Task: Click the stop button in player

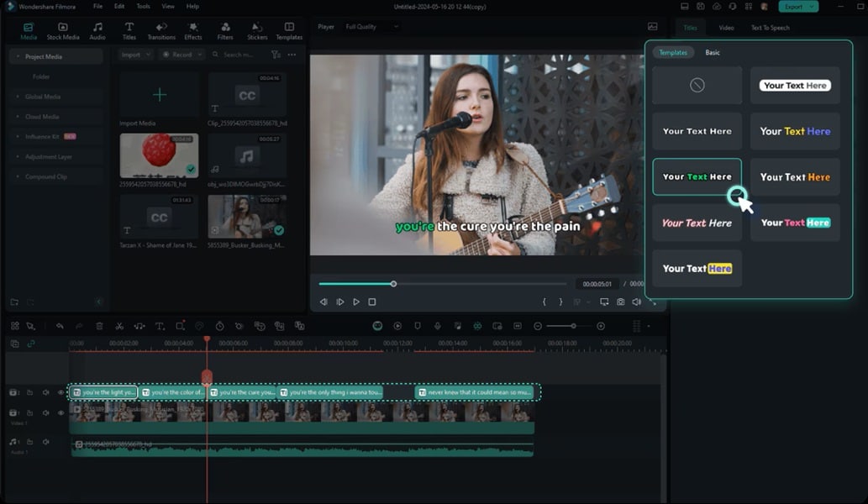Action: (x=372, y=302)
